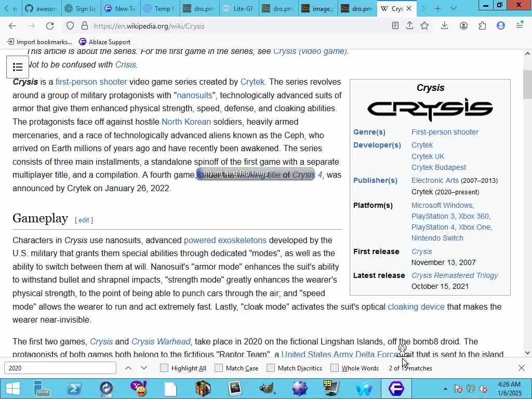
Task: Open the extensions puzzle icon
Action: [482, 26]
